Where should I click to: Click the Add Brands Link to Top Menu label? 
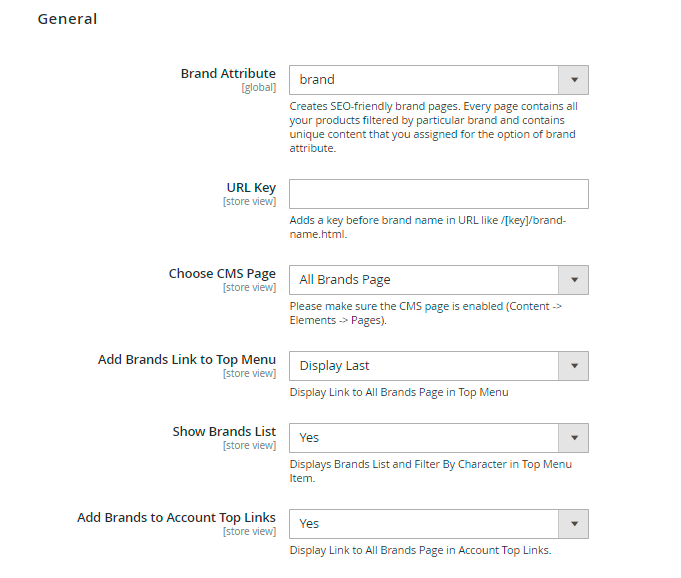click(x=187, y=360)
